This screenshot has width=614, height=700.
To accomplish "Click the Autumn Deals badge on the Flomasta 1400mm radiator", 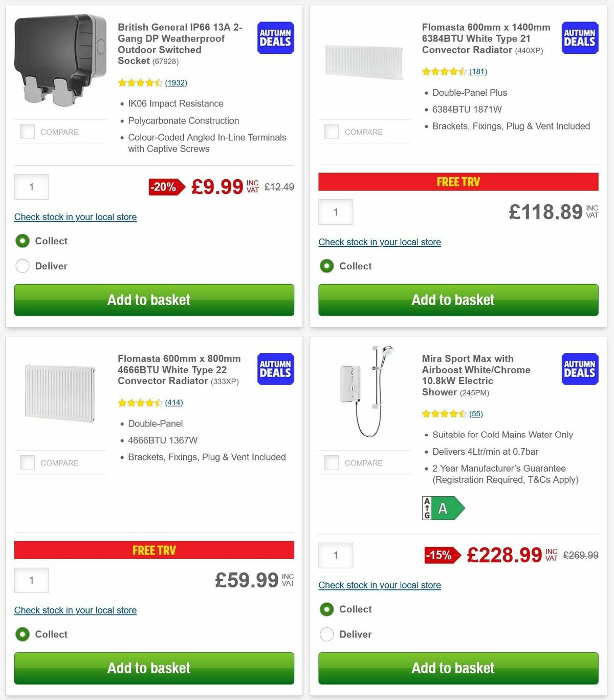I will click(579, 37).
